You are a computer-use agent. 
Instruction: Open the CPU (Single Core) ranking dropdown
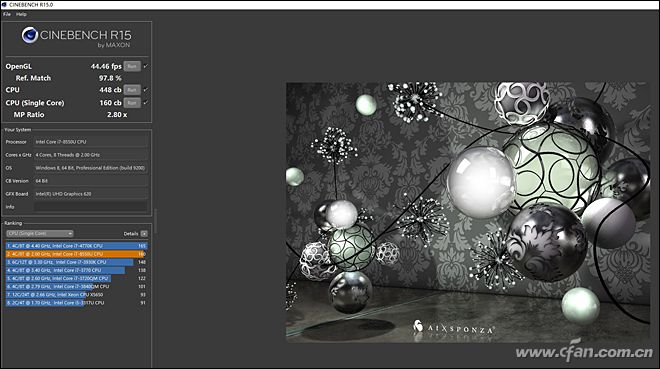coord(40,234)
